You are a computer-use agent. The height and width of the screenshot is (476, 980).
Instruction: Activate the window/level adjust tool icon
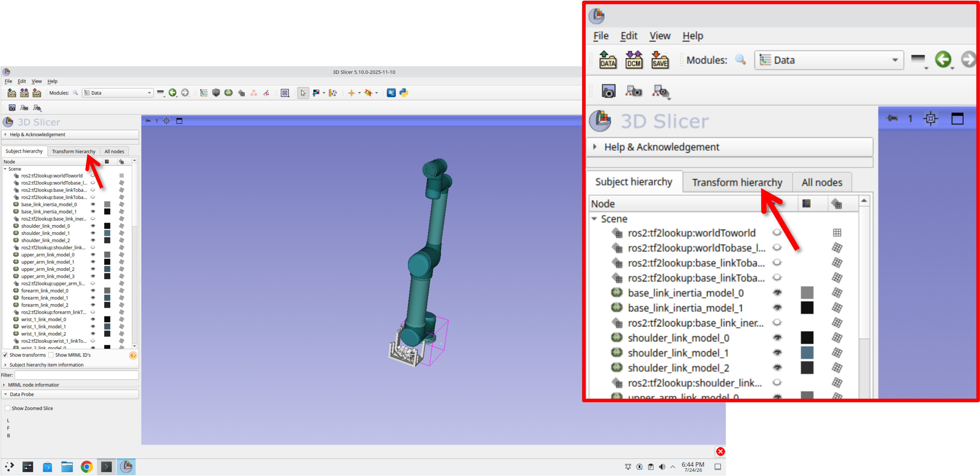coord(316,93)
